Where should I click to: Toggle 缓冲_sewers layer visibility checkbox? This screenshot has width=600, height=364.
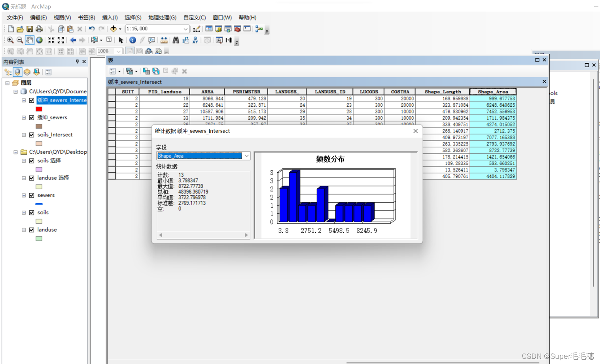[32, 118]
